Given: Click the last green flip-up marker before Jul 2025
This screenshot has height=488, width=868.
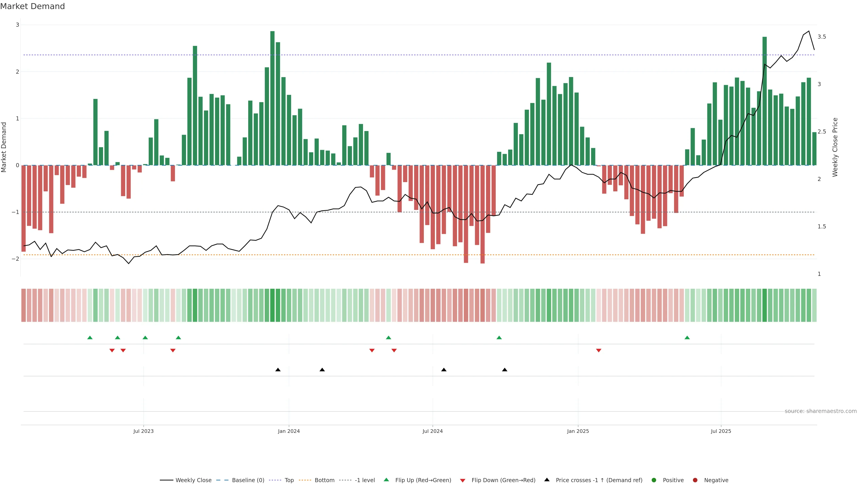Looking at the screenshot, I should click(687, 338).
